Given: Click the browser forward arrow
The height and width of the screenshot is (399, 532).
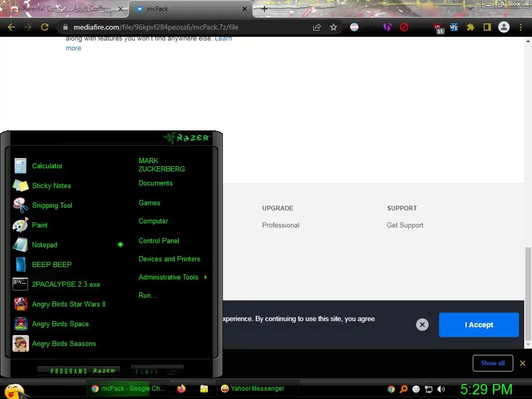Looking at the screenshot, I should (28, 27).
